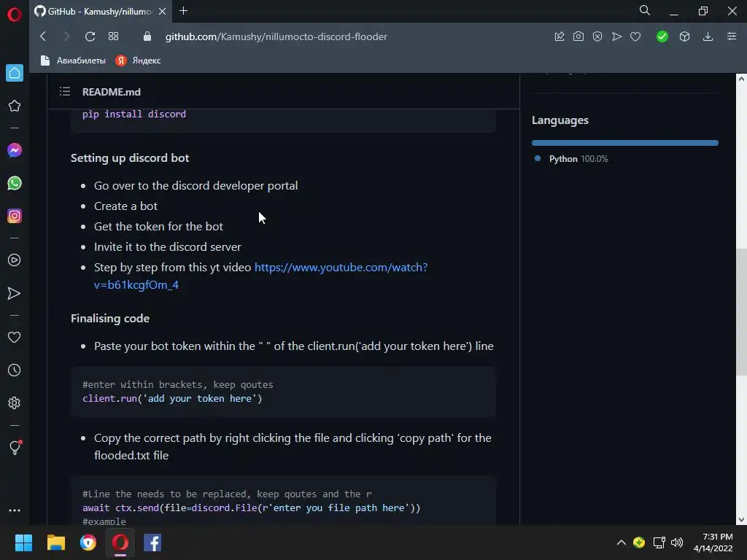The width and height of the screenshot is (747, 560).
Task: Click the site security lock icon
Action: point(147,36)
